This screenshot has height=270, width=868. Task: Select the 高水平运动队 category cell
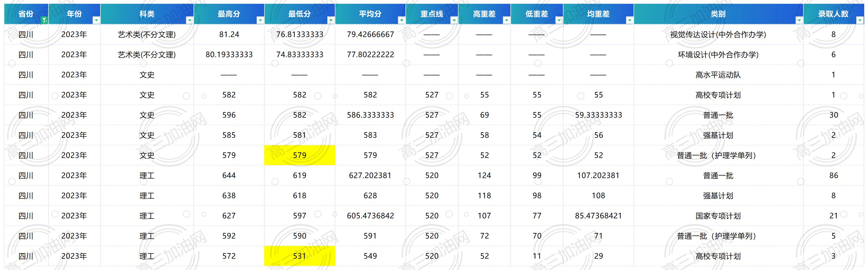(x=718, y=75)
